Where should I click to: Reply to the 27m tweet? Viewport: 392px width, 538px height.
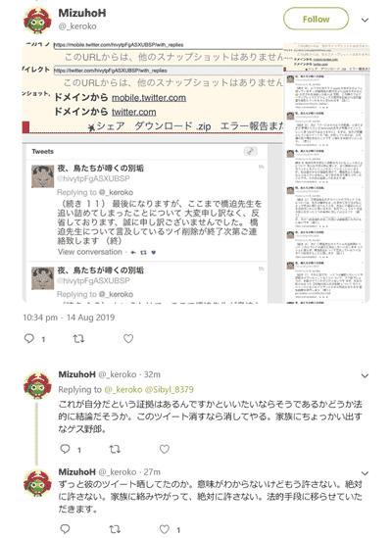[66, 529]
